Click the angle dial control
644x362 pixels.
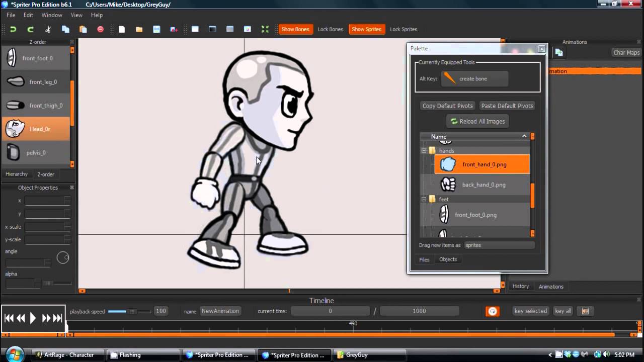point(63,258)
